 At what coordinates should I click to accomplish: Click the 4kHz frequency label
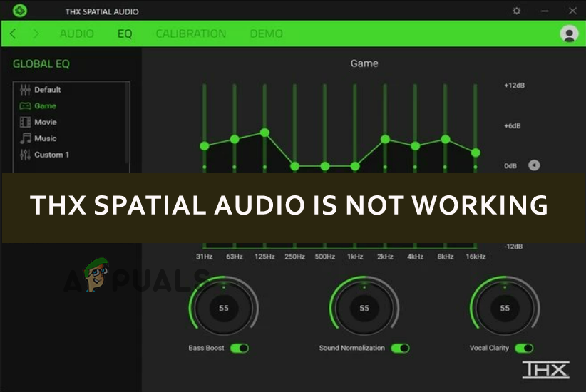pyautogui.click(x=415, y=257)
